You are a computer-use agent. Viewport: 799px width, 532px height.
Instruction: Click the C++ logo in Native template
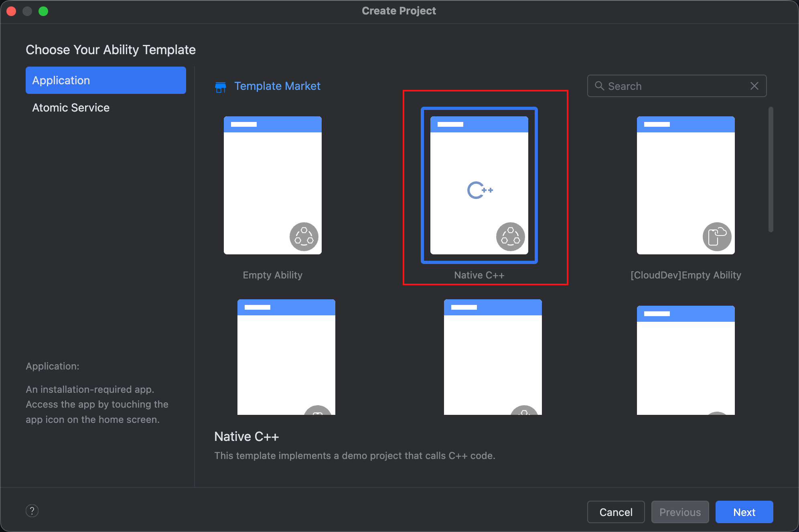480,190
